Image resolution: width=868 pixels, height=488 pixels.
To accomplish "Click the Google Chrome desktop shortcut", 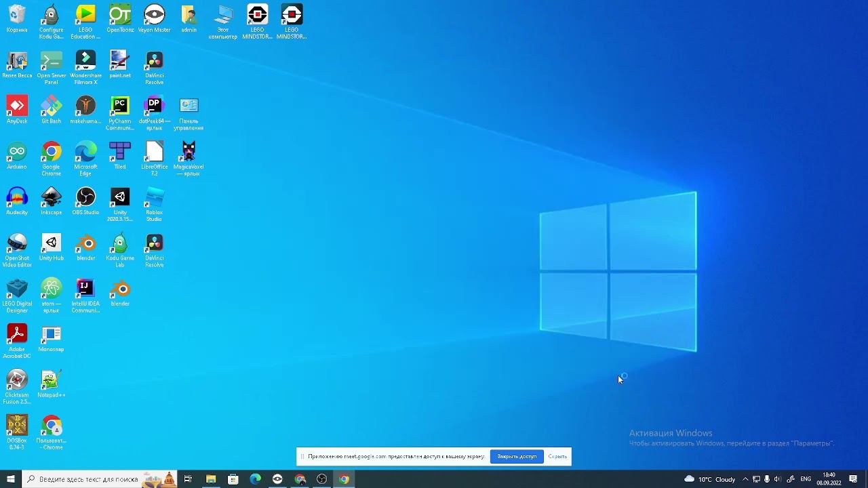I will coord(52,158).
